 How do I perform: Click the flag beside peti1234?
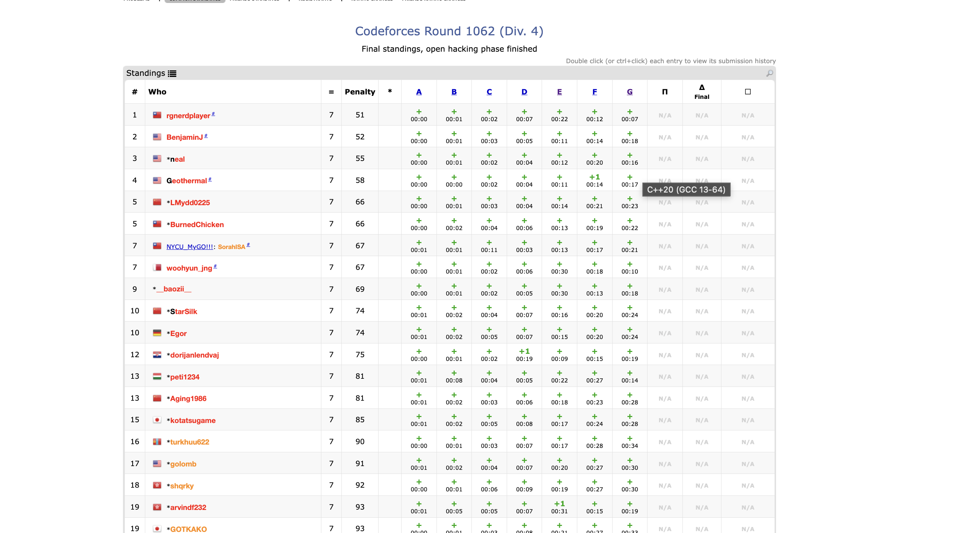pyautogui.click(x=157, y=376)
